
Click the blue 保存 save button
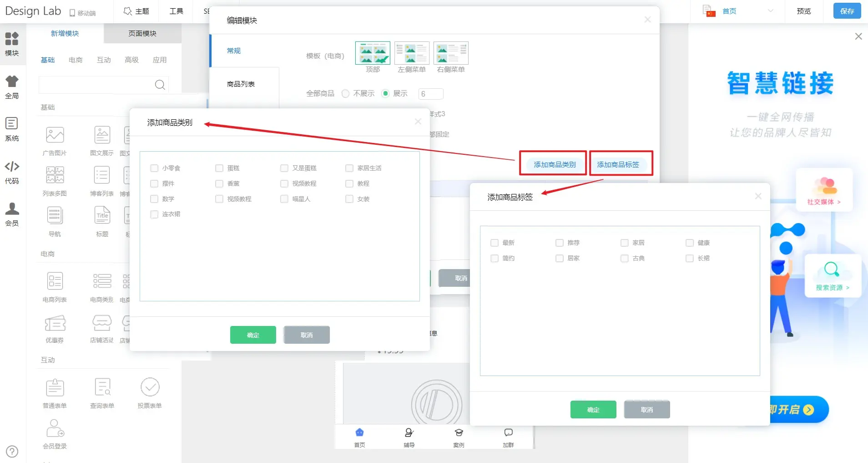(x=847, y=11)
